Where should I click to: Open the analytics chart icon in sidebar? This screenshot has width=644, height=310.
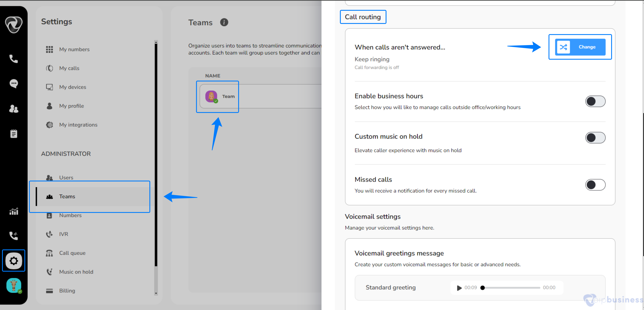(13, 211)
